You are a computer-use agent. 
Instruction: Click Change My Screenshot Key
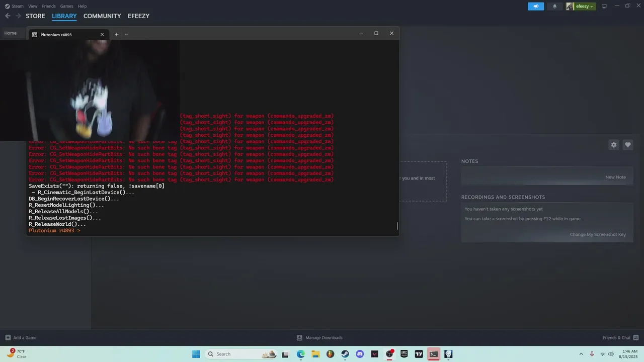tap(598, 234)
